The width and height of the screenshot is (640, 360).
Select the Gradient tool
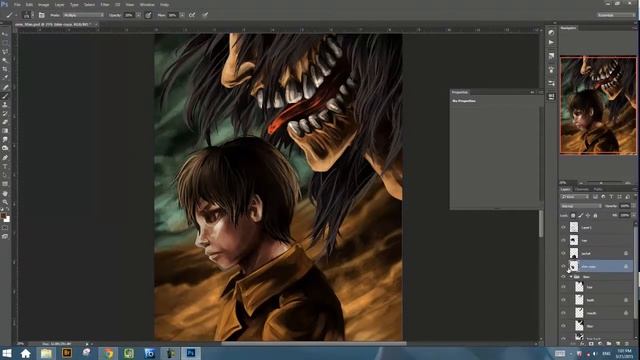pyautogui.click(x=5, y=131)
